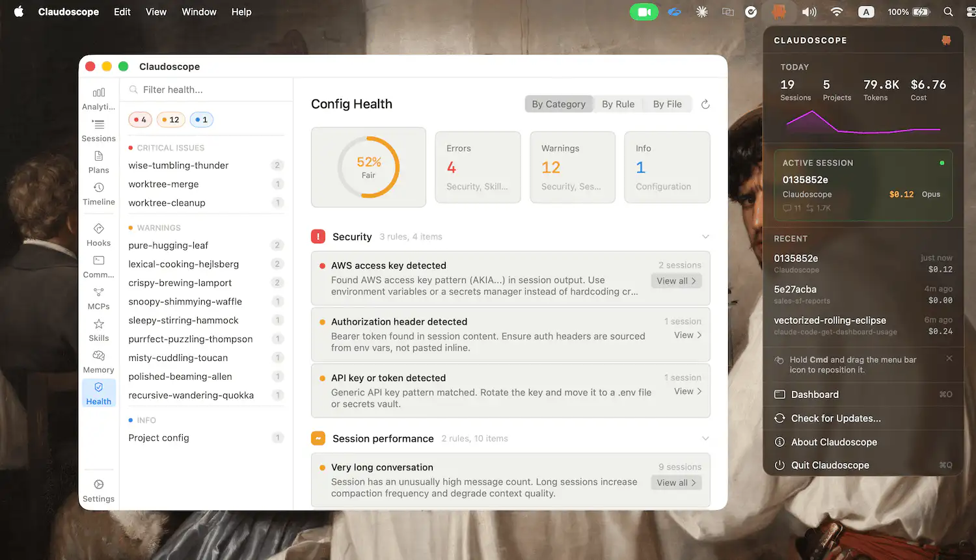Click the Filter health search field

click(208, 90)
